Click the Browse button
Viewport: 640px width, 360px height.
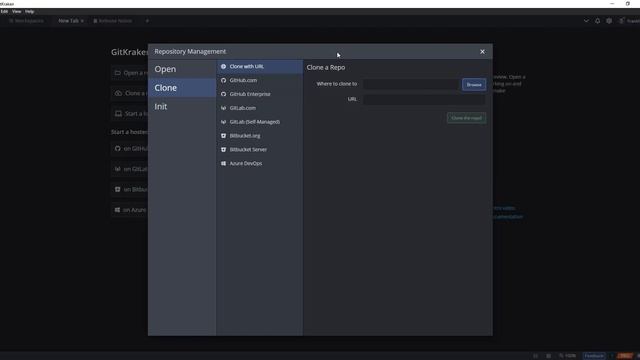[474, 84]
